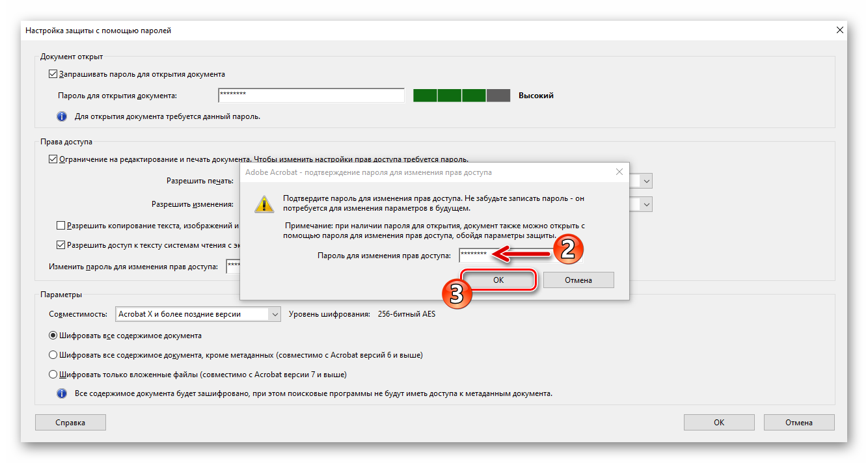This screenshot has height=463, width=868.
Task: Uncheck Запрашивать пароль для открытия документа
Action: click(53, 74)
